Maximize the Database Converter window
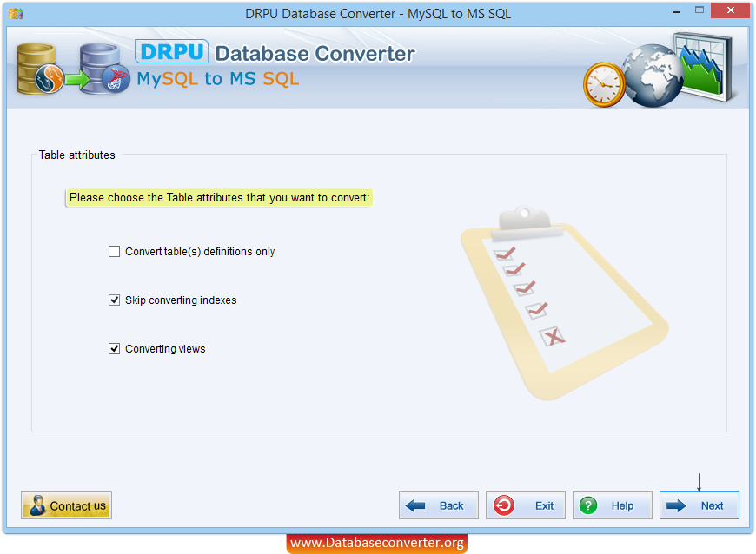The image size is (756, 554). (x=700, y=10)
